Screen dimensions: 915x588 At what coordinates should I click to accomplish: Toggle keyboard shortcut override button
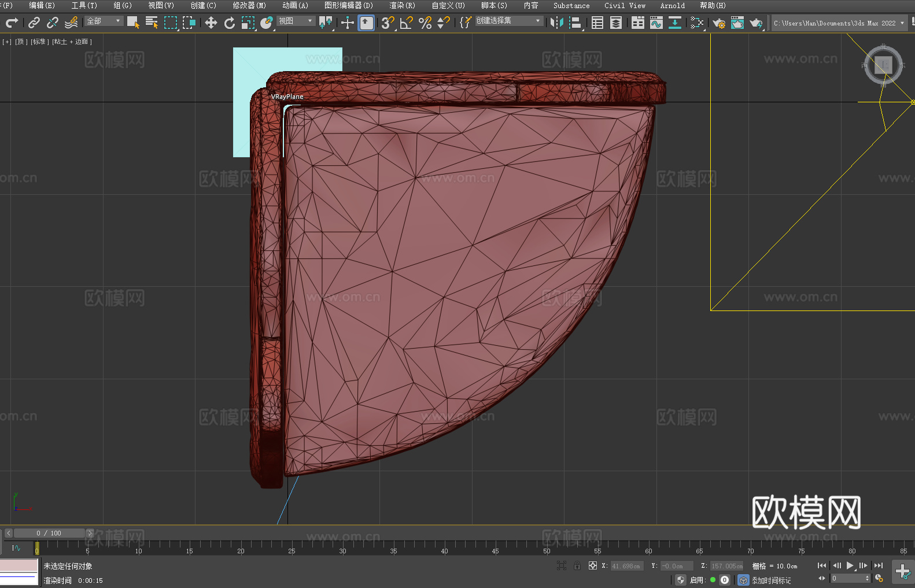coord(366,23)
